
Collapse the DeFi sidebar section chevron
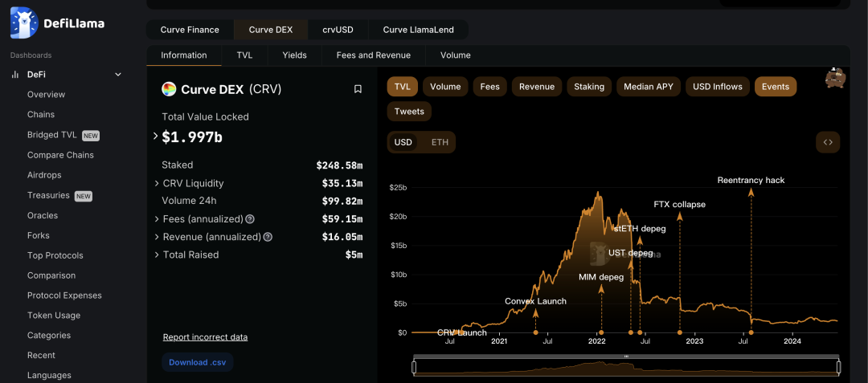coord(118,75)
